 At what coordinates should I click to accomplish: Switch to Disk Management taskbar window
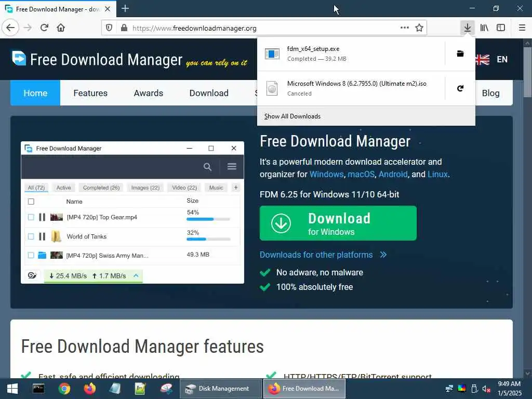(x=221, y=389)
